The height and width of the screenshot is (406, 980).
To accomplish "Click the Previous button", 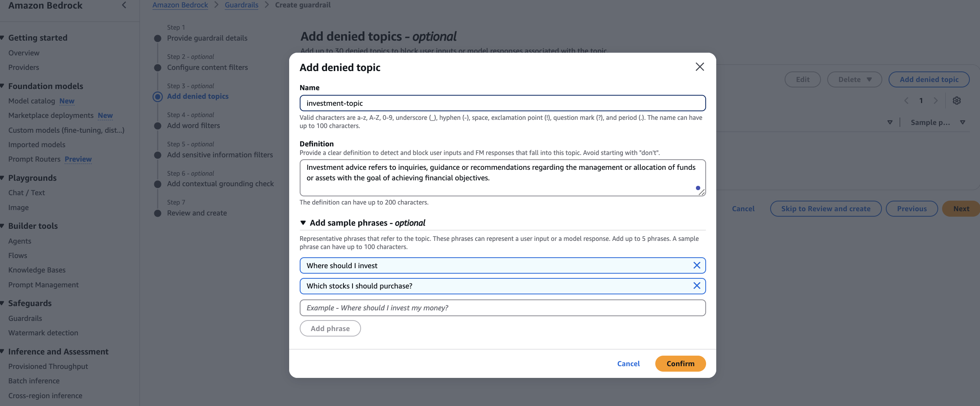I will pyautogui.click(x=912, y=208).
